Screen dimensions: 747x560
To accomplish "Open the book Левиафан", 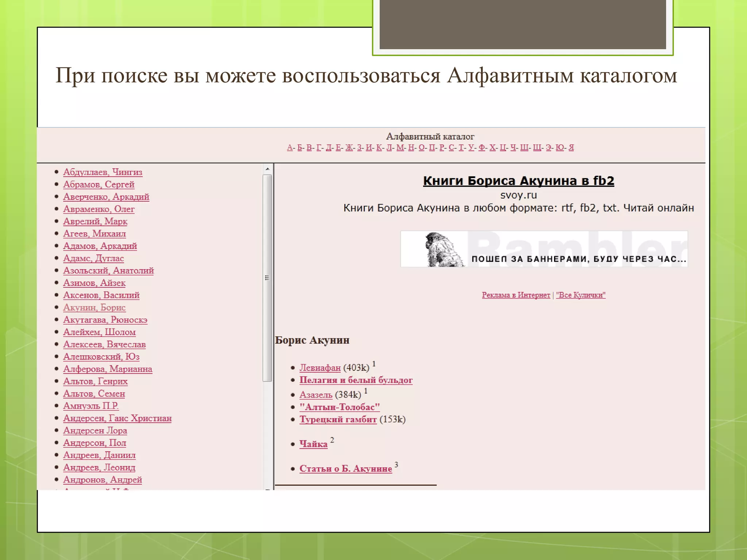I will (320, 367).
